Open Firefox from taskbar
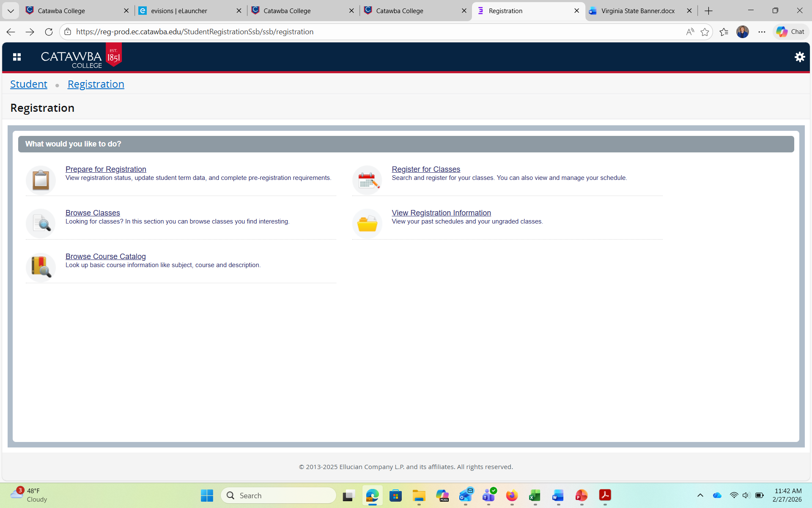The image size is (812, 508). 512,495
